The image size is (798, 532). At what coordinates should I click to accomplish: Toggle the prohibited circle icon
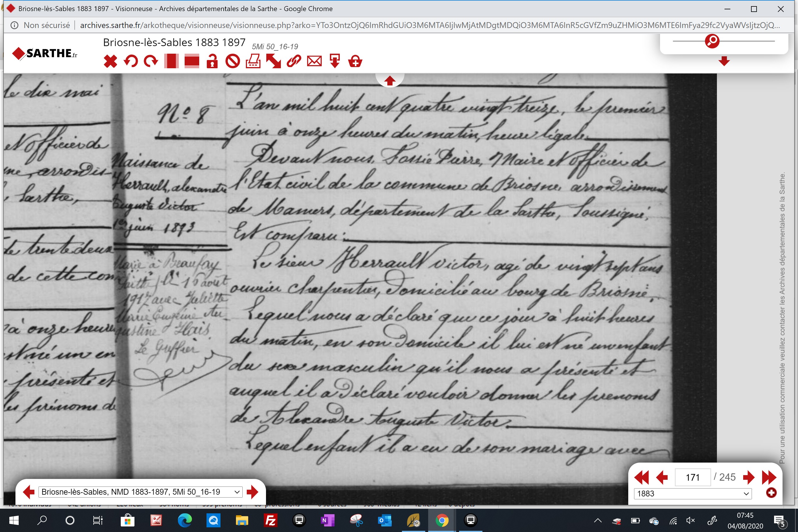[233, 62]
